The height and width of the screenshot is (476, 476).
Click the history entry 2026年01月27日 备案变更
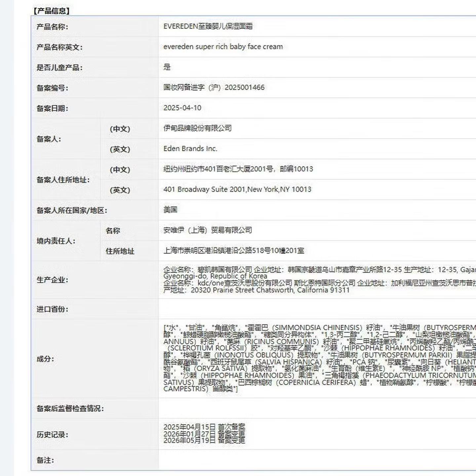pos(204,434)
